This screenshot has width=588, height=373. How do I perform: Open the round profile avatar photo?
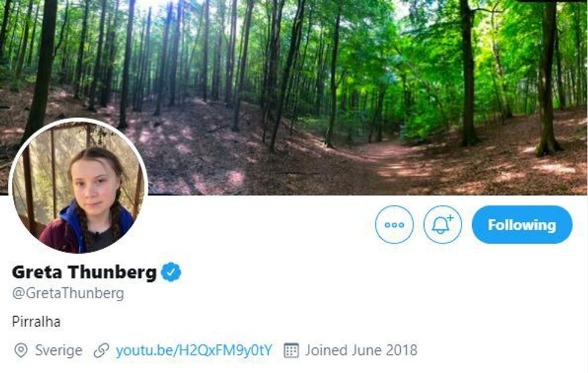tap(78, 186)
